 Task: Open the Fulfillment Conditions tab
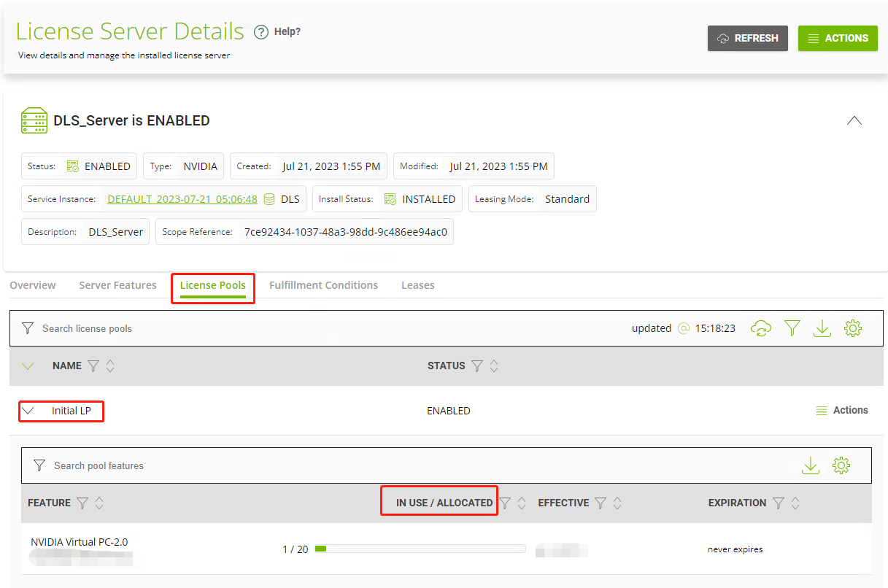323,285
